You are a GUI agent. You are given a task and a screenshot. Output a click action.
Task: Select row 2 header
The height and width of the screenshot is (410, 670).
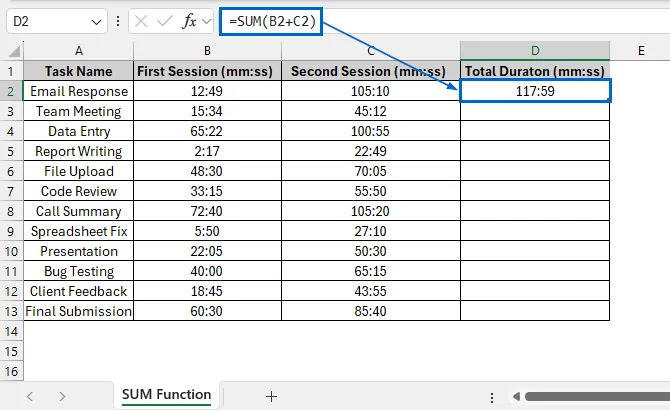(11, 91)
